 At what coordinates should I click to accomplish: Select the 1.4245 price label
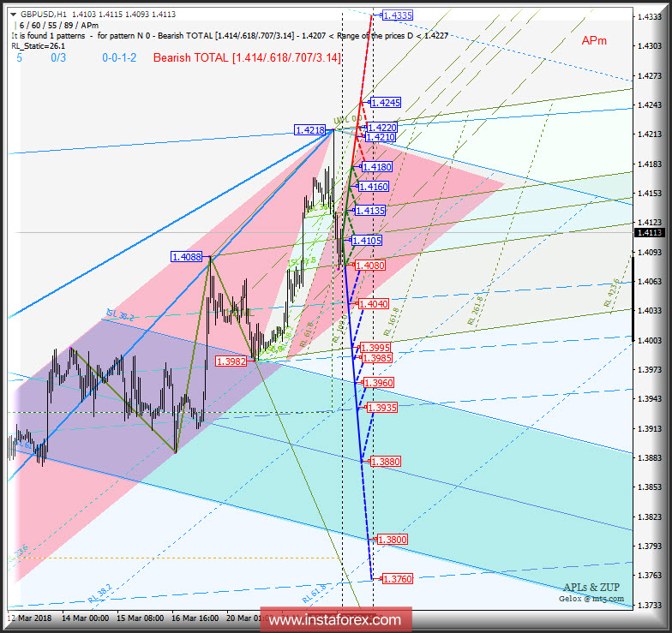tap(386, 103)
